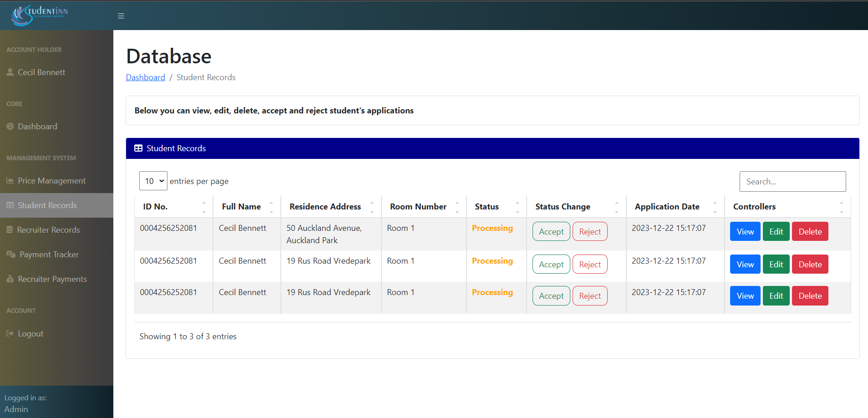Reject the last row application

coord(590,296)
